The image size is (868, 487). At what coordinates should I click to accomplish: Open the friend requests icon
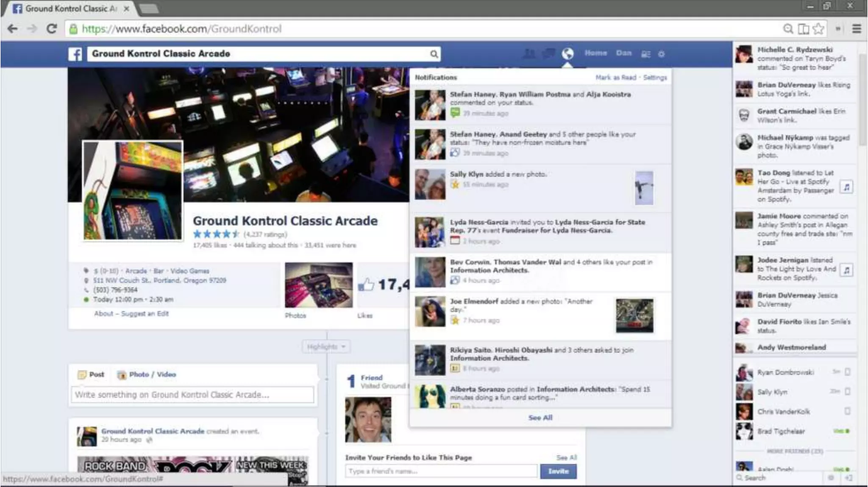coord(529,54)
